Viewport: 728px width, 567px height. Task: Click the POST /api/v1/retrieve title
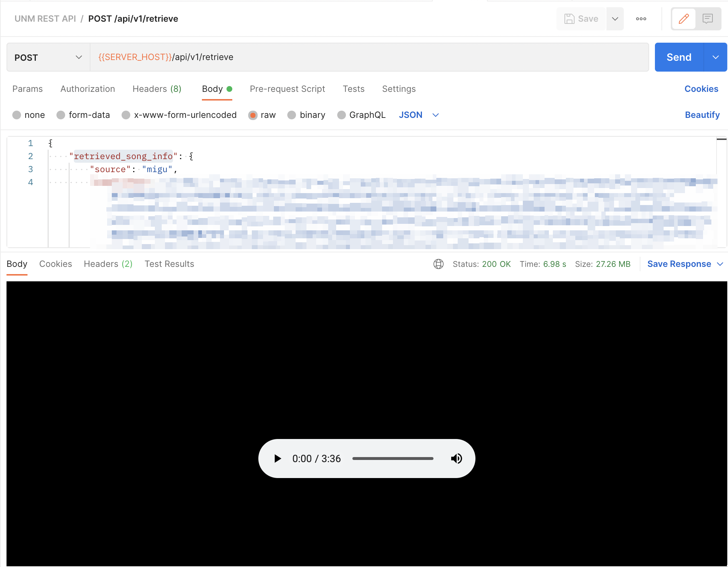[133, 19]
